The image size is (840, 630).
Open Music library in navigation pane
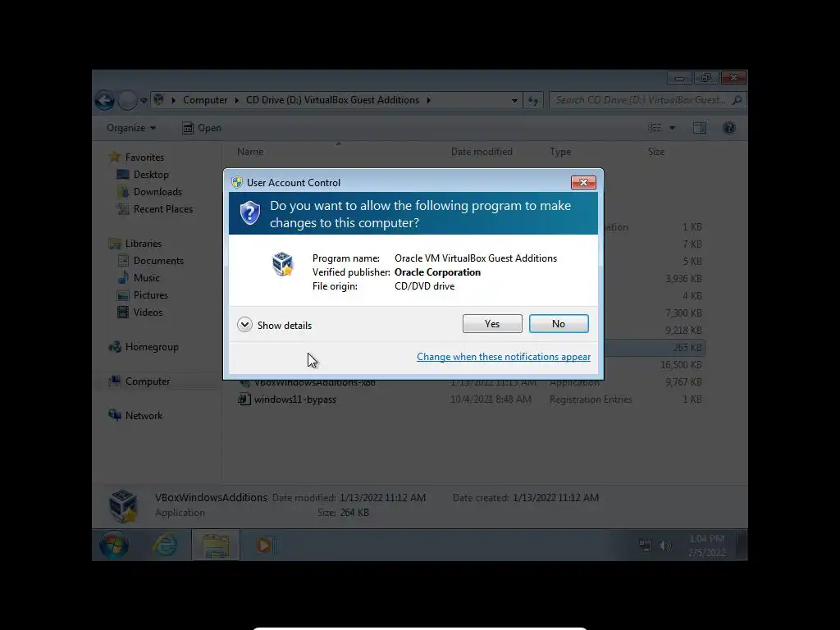(x=147, y=278)
